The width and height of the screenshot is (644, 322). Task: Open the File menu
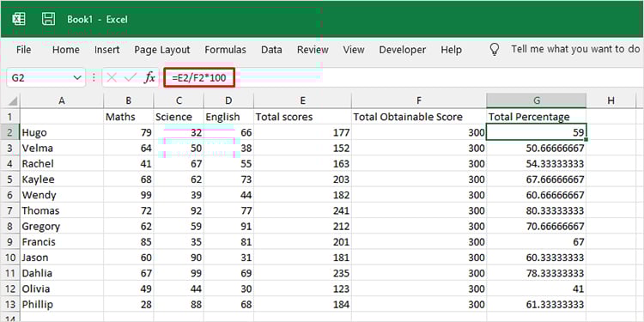pos(23,50)
